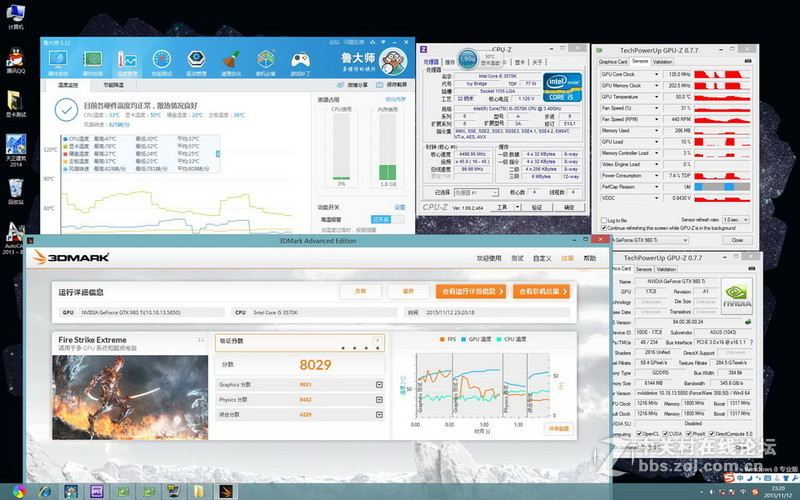This screenshot has height=500, width=800.
Task: Click 显卡温度 yellow-green legend dot
Action: point(65,146)
